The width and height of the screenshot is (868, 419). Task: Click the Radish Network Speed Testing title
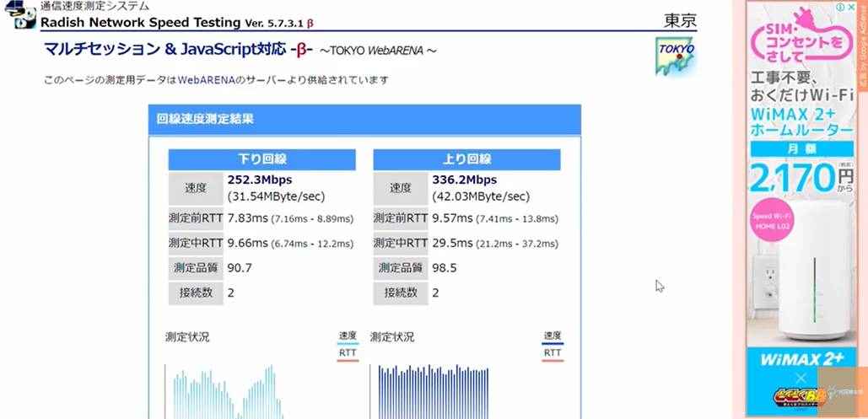tap(141, 23)
